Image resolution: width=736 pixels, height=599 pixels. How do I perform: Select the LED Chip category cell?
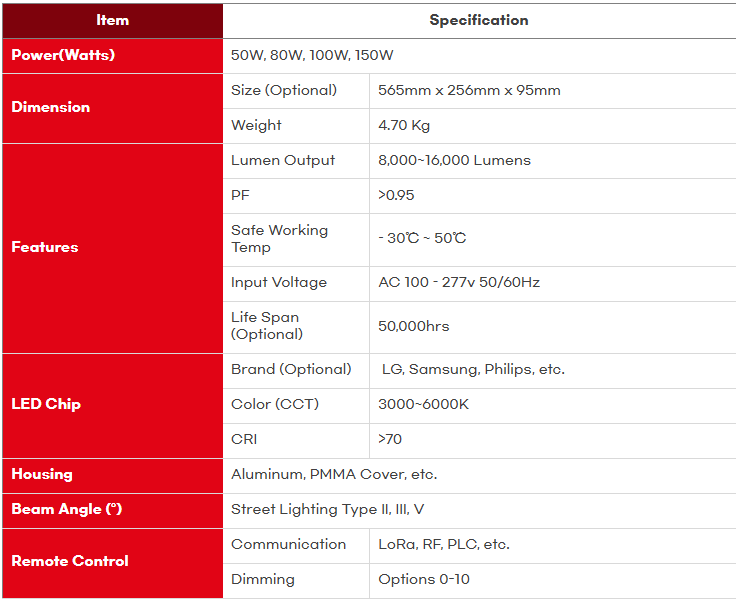46,404
